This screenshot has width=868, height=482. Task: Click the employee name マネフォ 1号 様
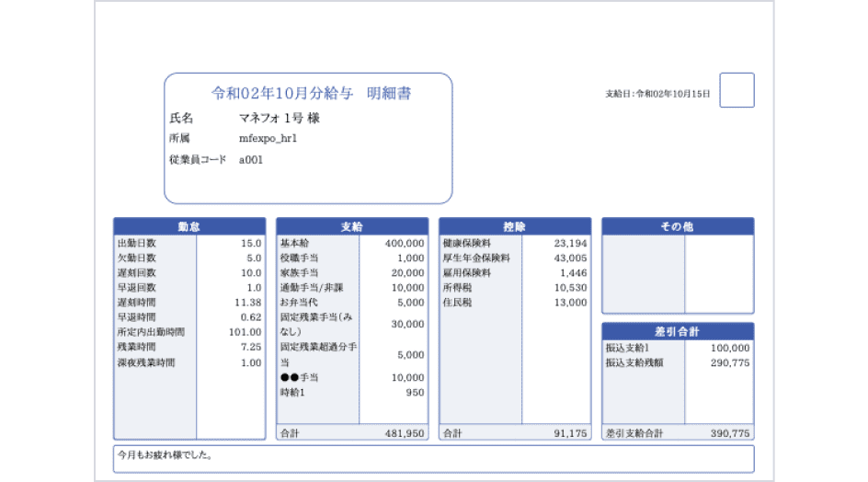[279, 119]
